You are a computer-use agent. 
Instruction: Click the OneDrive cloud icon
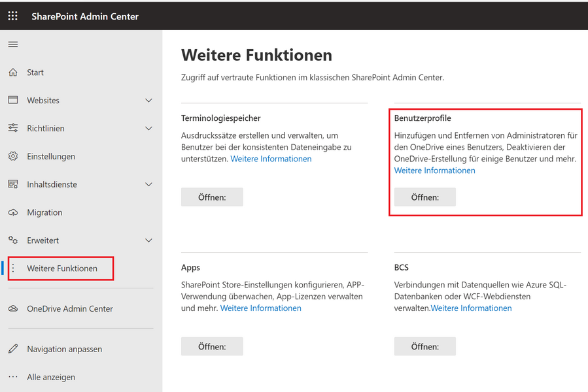click(13, 308)
